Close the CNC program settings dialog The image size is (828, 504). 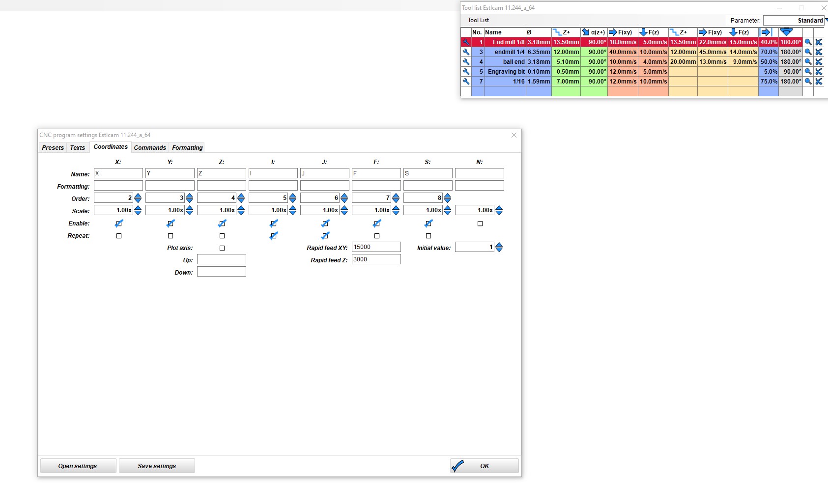tap(514, 135)
